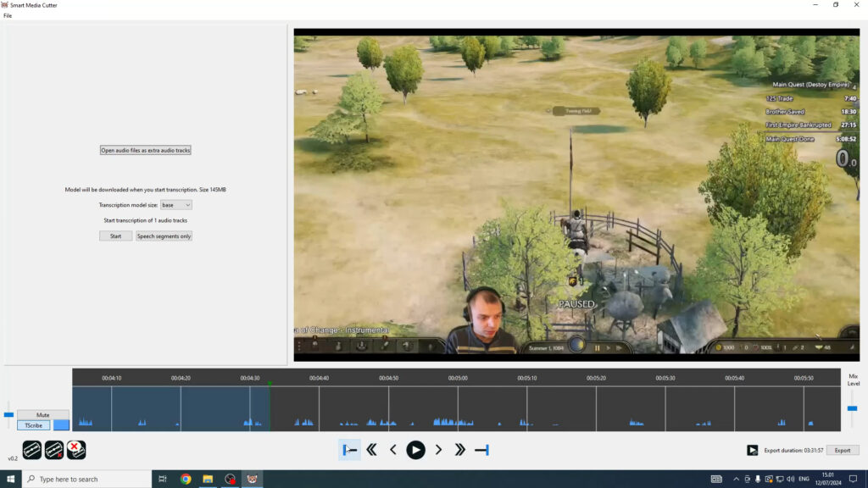Click the razor icon with red X
Viewport: 868px width, 488px height.
[76, 450]
